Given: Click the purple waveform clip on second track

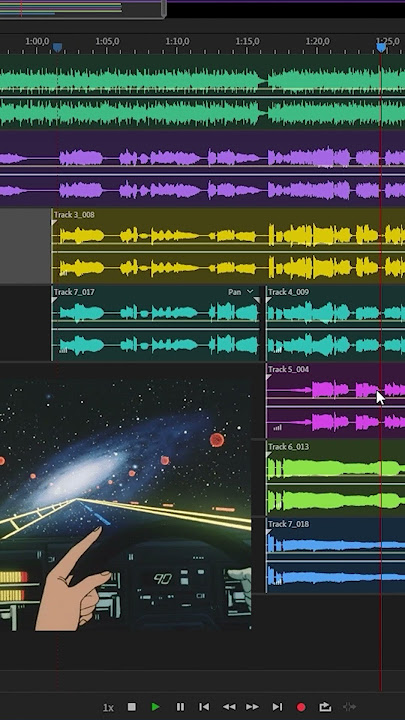Looking at the screenshot, I should point(202,169).
